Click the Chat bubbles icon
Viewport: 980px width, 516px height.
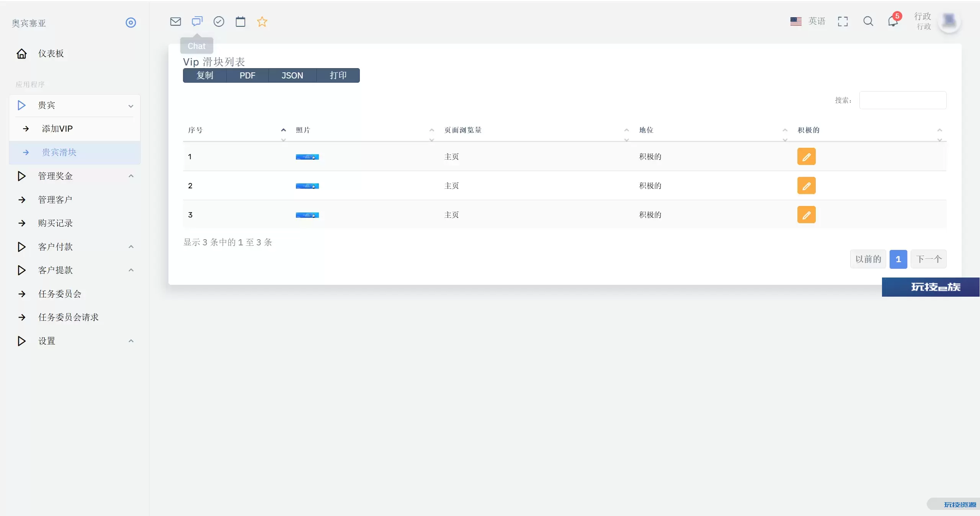[197, 21]
